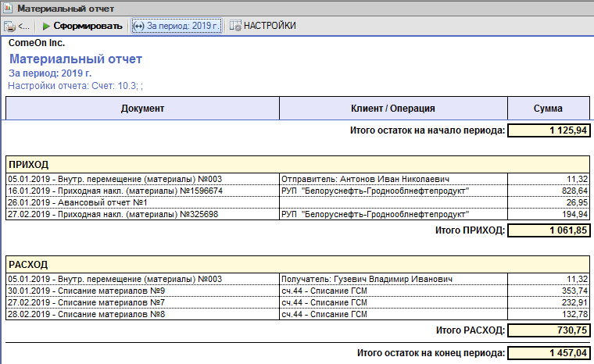Open Авансовый отчет №1 entry

(x=298, y=202)
